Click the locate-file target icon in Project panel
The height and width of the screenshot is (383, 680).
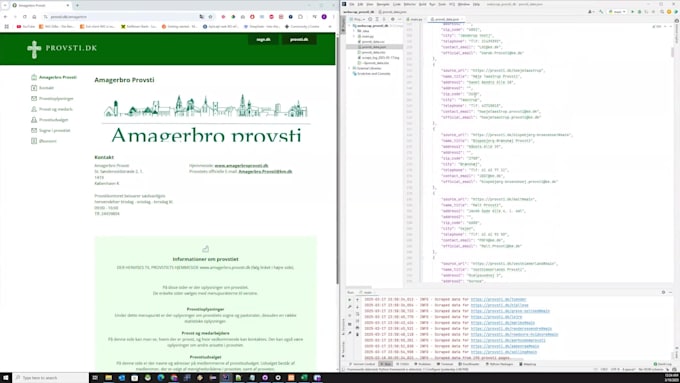point(370,19)
